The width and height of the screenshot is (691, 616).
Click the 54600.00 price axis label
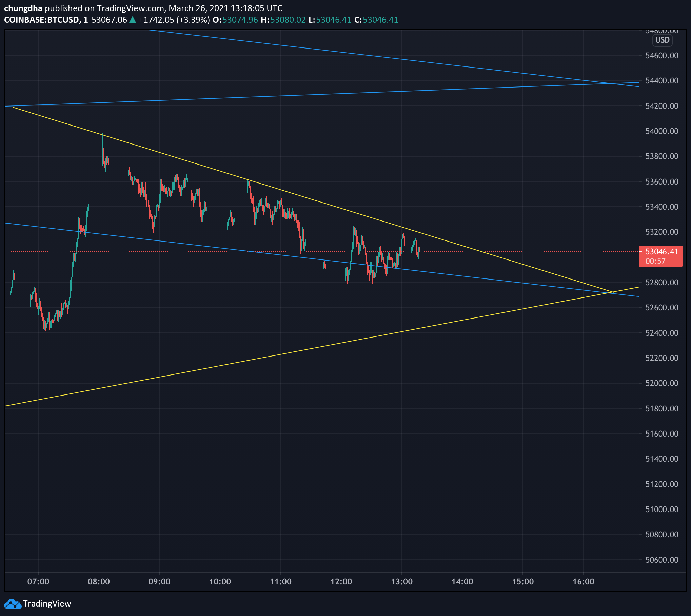662,56
